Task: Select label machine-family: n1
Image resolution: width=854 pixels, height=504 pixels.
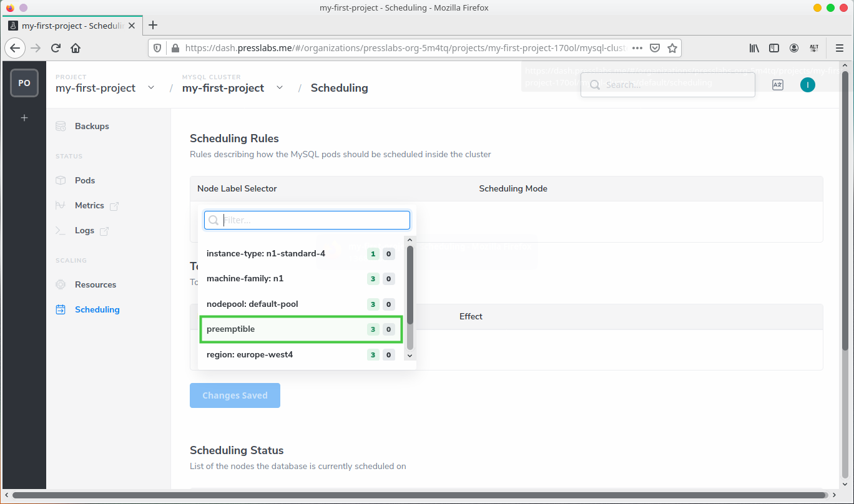Action: point(301,279)
